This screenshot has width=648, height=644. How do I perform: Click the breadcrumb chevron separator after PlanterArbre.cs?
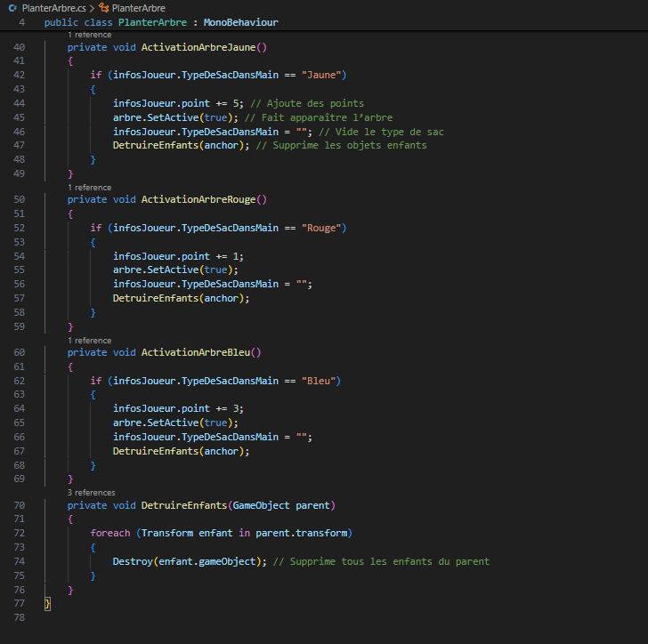tap(92, 8)
